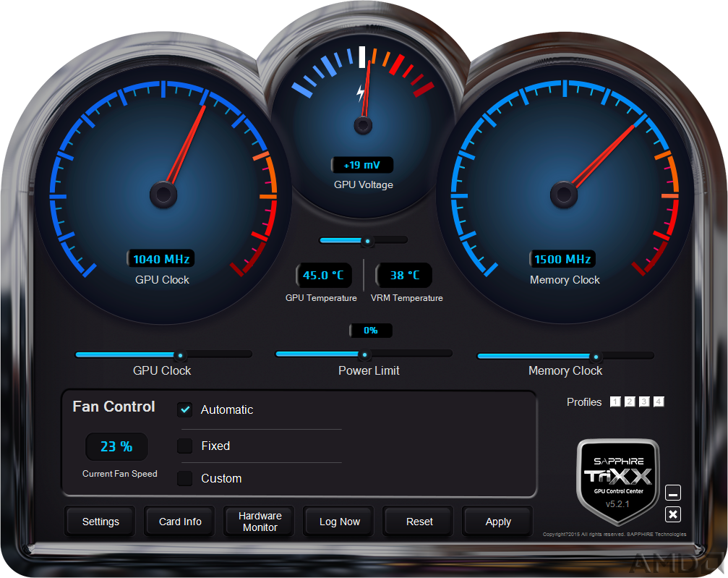Enable Automatic fan control checkbox
728x578 pixels.
point(185,409)
